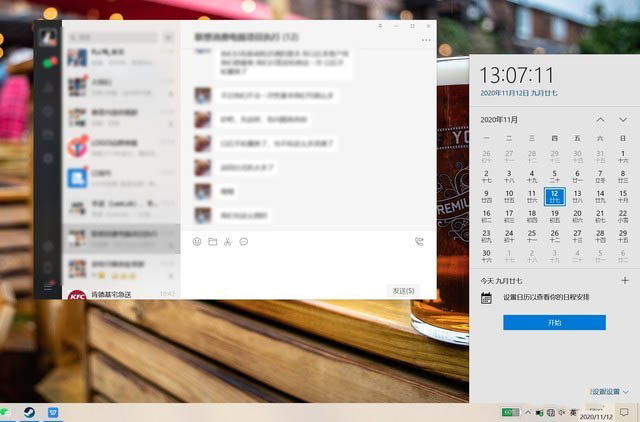Open Favorites cube icon in WeChat sidebar
Viewport: 640px width, 422px height.
point(48,111)
